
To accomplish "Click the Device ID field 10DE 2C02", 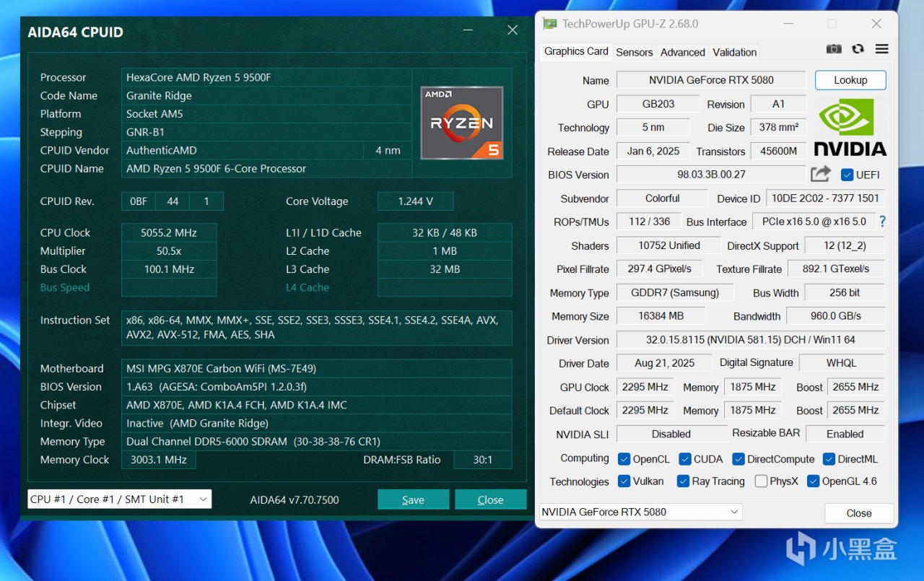I will pos(826,198).
